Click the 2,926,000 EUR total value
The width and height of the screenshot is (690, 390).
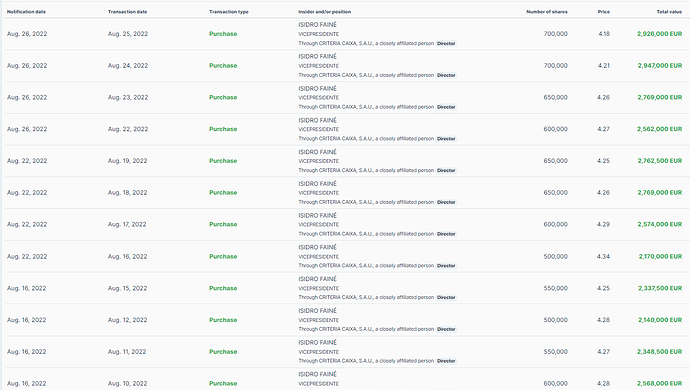(660, 34)
